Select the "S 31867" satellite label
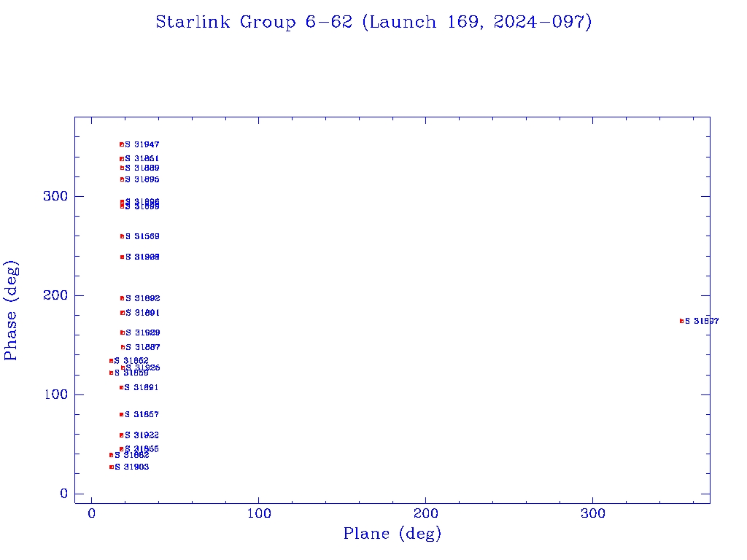 click(142, 415)
